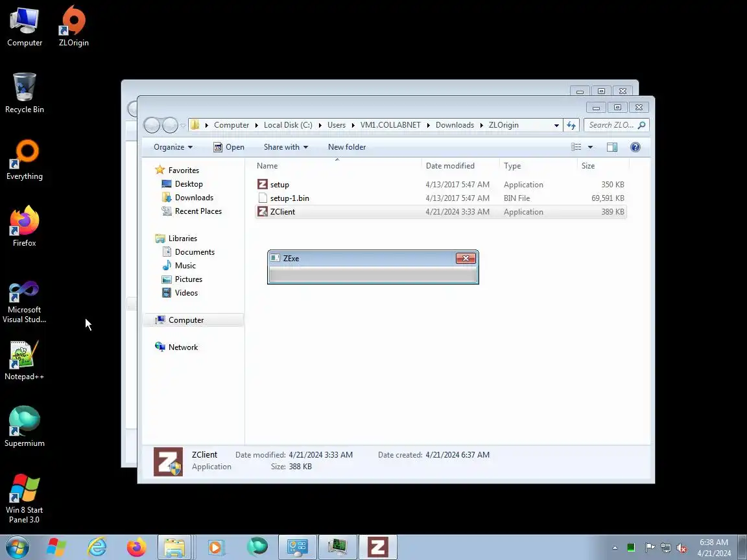Sort files by the Type column

pos(538,166)
